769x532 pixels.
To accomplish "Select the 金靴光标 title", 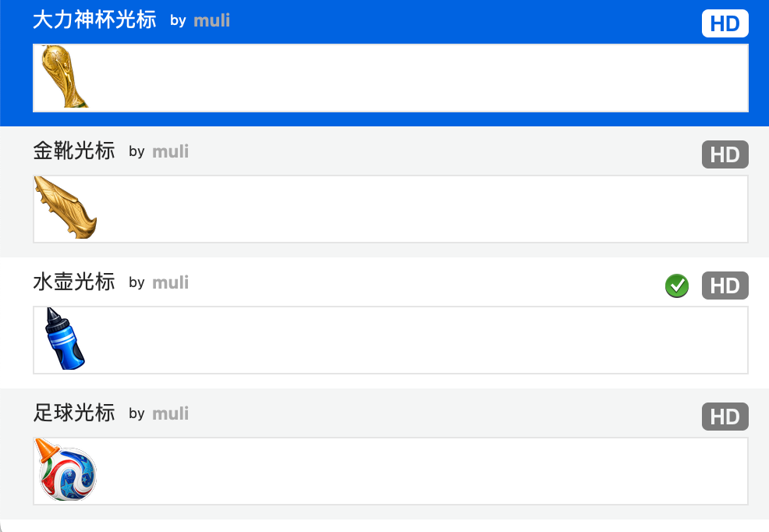I will click(x=74, y=151).
